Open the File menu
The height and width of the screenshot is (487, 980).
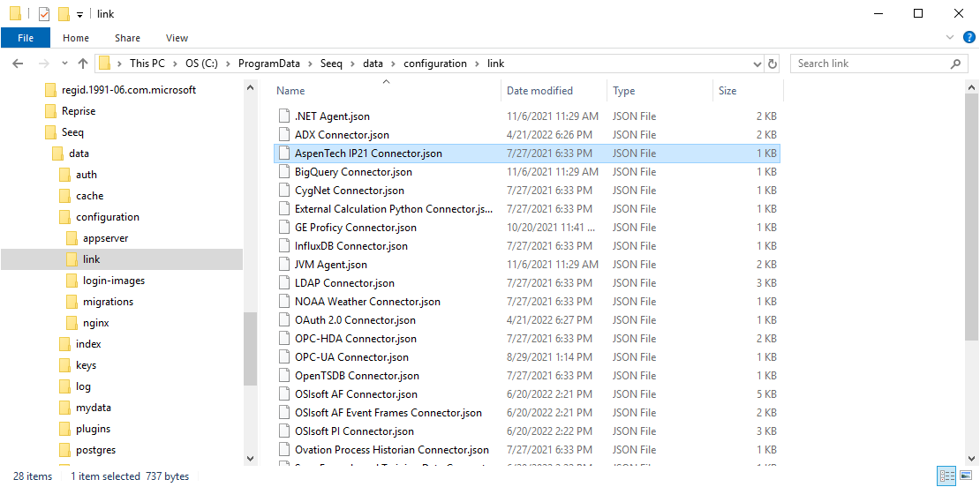26,38
